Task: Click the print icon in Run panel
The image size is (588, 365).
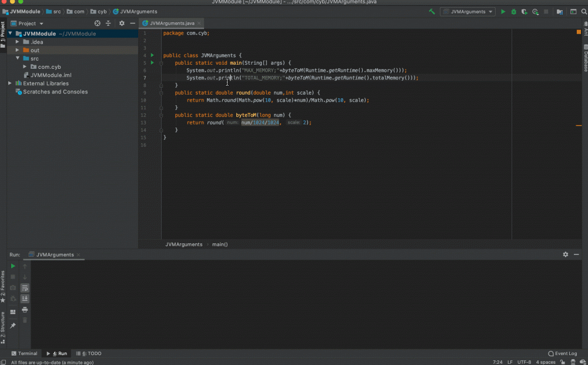Action: 25,309
